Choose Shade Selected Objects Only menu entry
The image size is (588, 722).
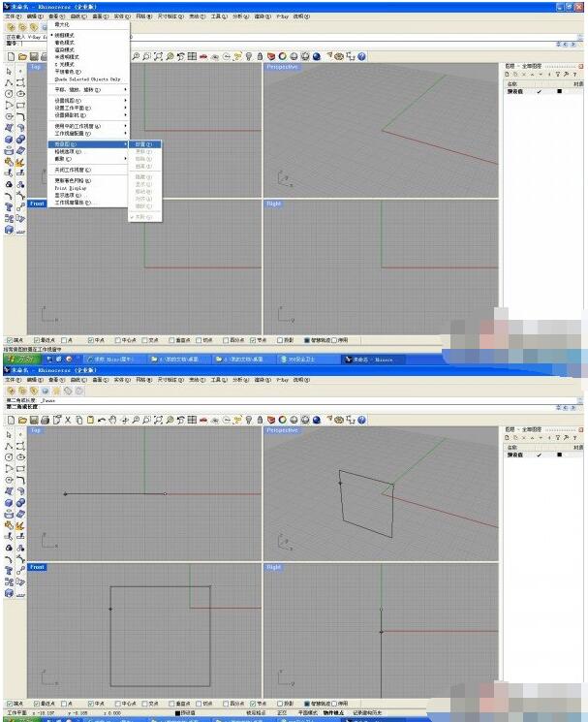tap(89, 79)
